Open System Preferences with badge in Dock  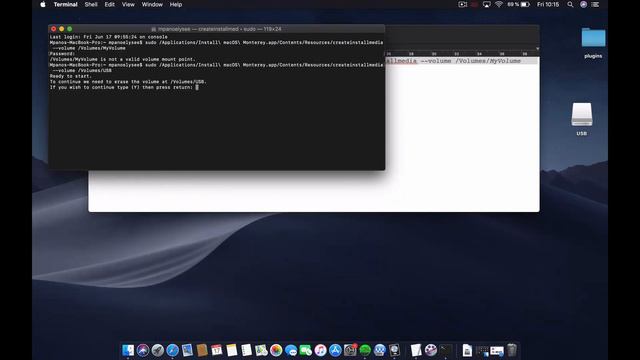(350, 350)
